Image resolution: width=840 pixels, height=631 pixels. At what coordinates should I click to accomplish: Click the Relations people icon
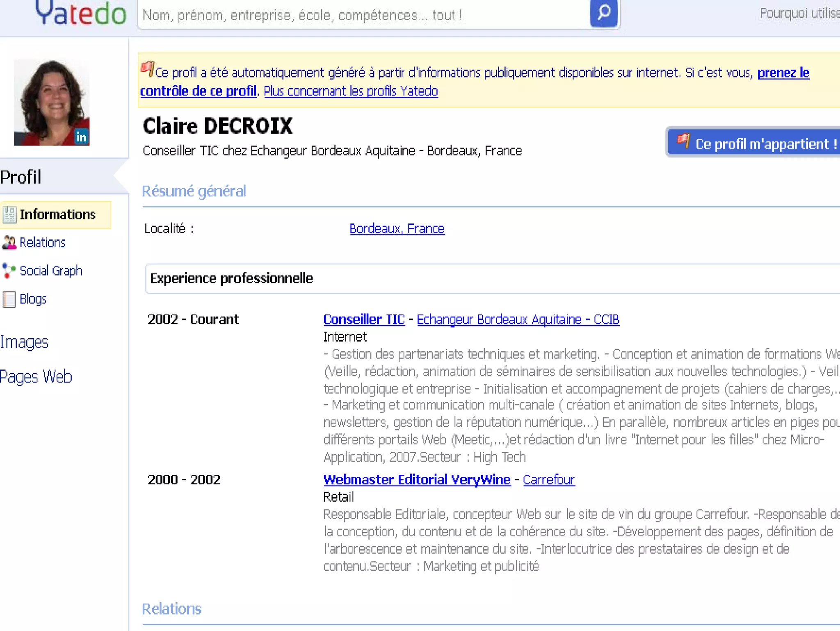(x=9, y=243)
